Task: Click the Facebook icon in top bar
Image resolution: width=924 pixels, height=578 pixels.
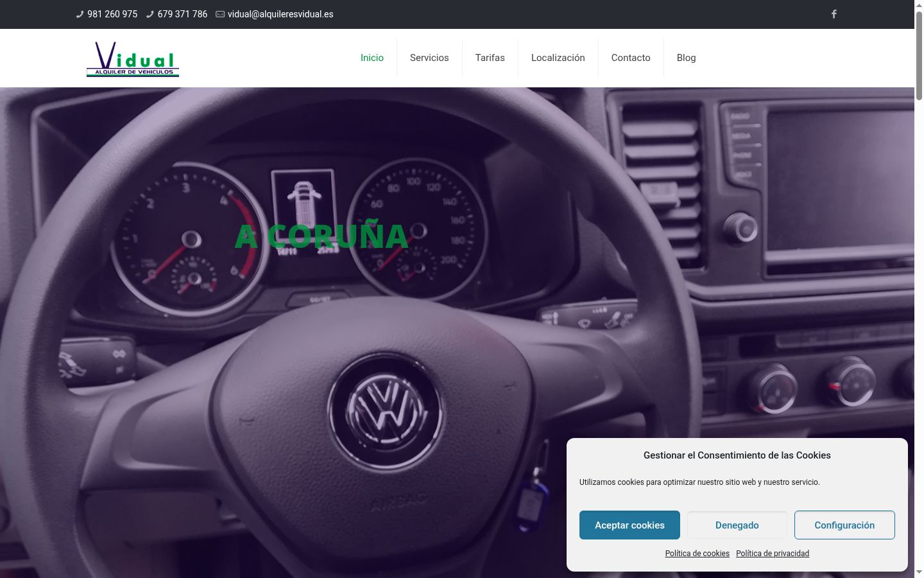Action: (x=834, y=14)
